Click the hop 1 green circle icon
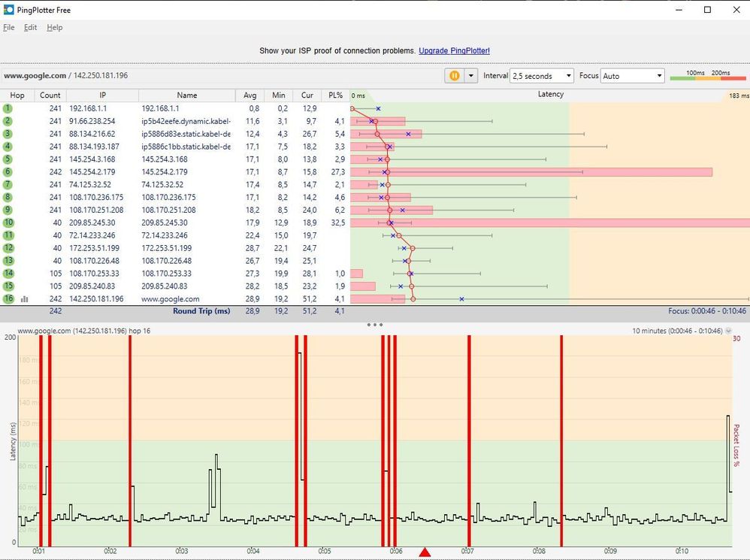Image resolution: width=750 pixels, height=560 pixels. point(8,108)
